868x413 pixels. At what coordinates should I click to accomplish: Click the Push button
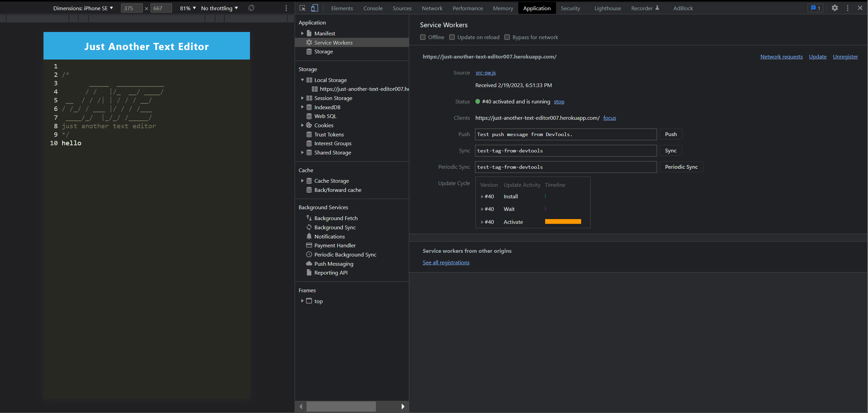(x=671, y=134)
